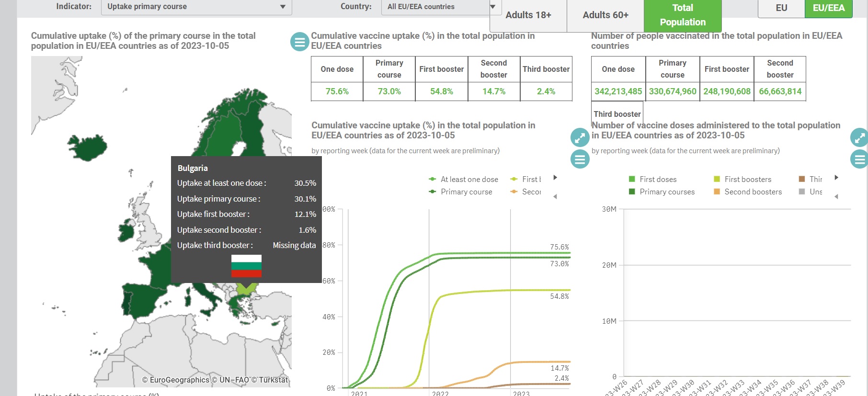Click the 73.0% Primary course uptake value
The image size is (868, 396).
[389, 91]
